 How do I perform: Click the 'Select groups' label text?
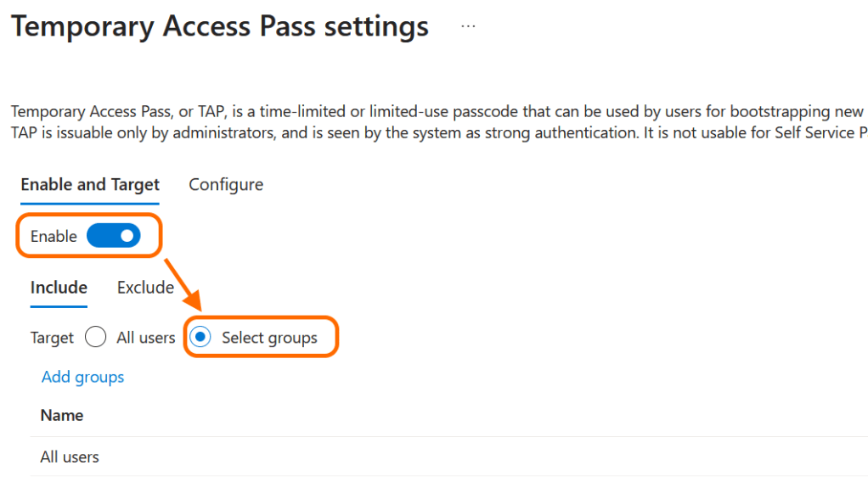[x=269, y=338]
